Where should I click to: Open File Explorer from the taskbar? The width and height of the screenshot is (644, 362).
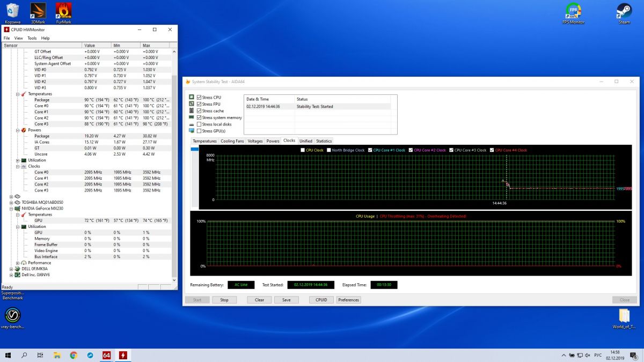coord(57,355)
